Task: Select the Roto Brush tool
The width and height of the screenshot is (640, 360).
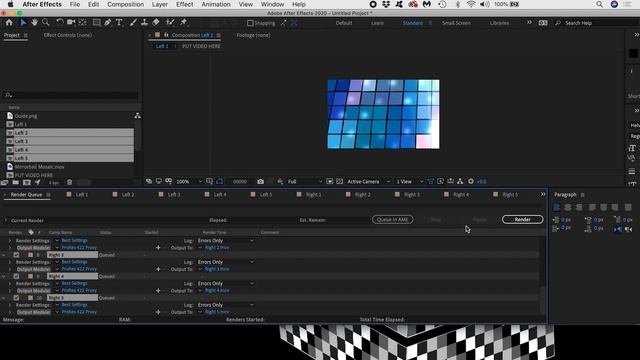Action: point(170,22)
